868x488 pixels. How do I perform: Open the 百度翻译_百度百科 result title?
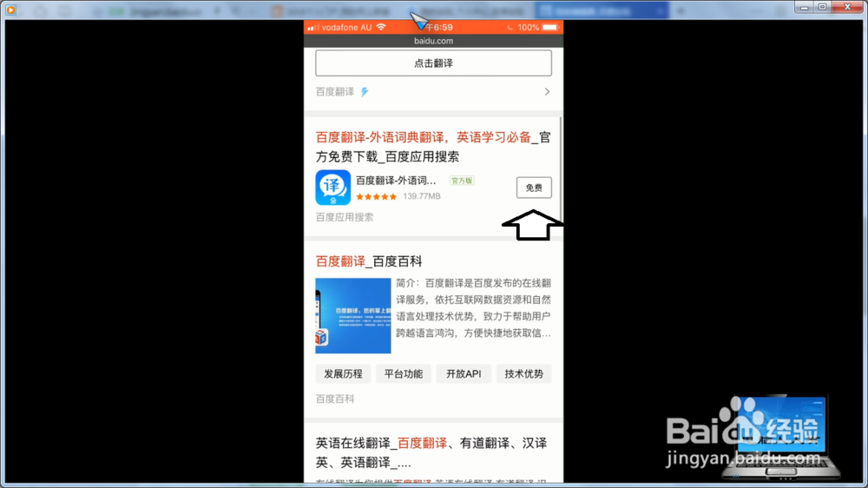pos(369,261)
